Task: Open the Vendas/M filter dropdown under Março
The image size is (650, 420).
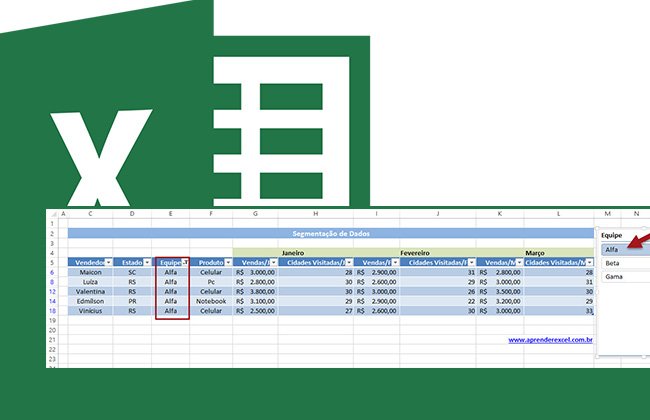Action: (x=519, y=262)
